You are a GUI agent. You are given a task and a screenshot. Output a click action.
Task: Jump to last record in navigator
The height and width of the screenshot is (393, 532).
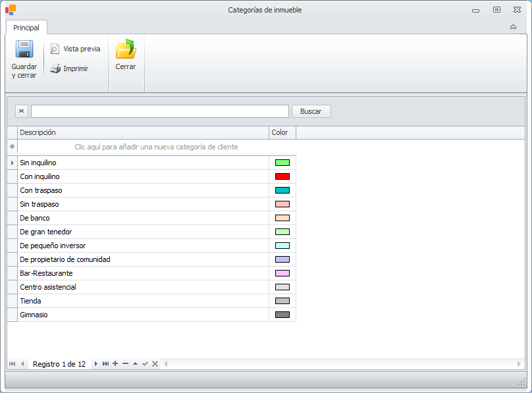click(105, 364)
